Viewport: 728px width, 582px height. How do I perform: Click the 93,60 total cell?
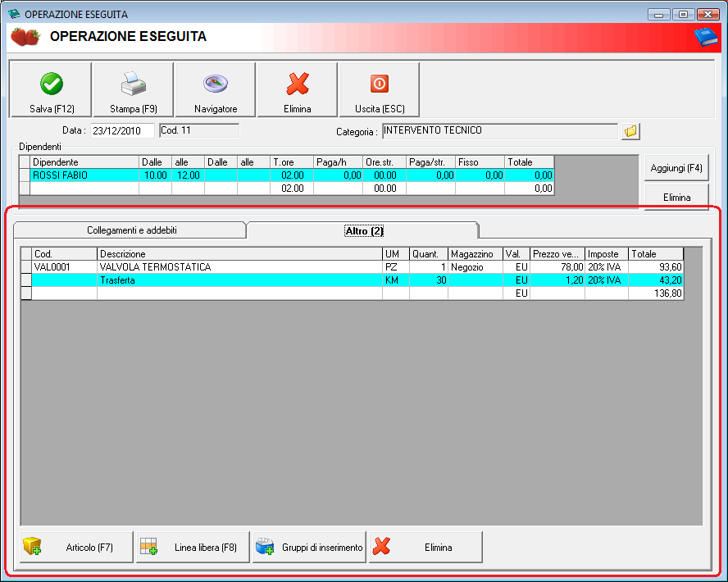(x=656, y=267)
